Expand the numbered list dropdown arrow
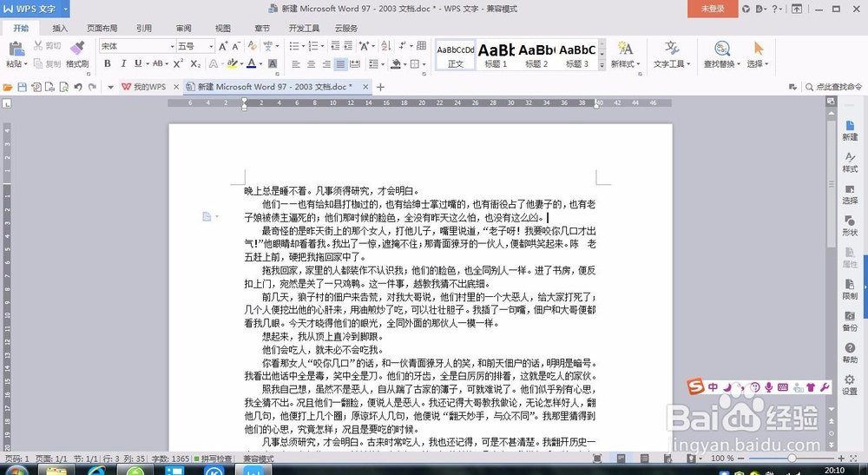Screen dimensions: 868x475 [322, 46]
